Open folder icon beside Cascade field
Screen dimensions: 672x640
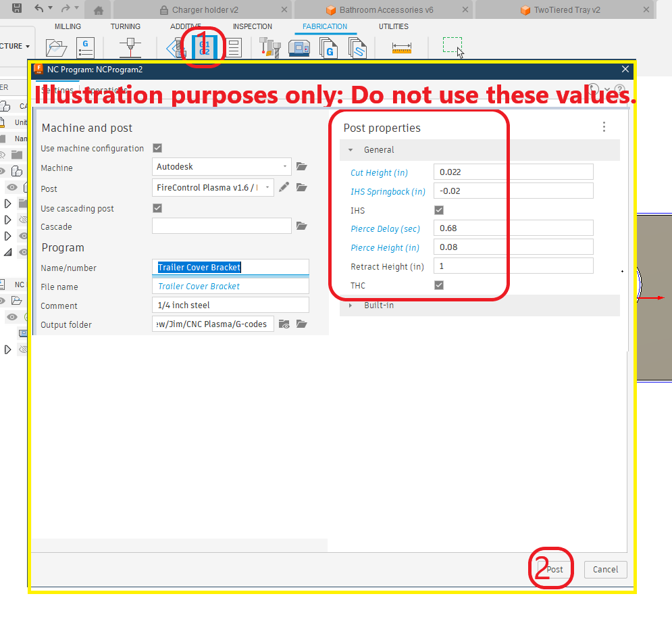[x=301, y=226]
